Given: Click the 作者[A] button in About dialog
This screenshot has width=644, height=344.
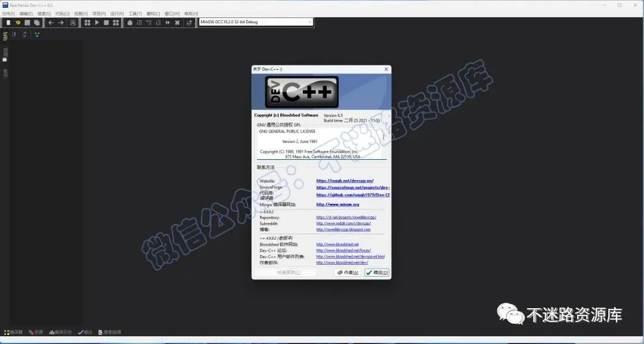Looking at the screenshot, I should [x=348, y=272].
